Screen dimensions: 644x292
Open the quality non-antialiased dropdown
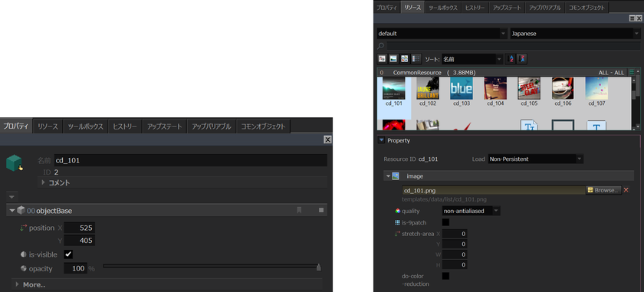coord(471,211)
